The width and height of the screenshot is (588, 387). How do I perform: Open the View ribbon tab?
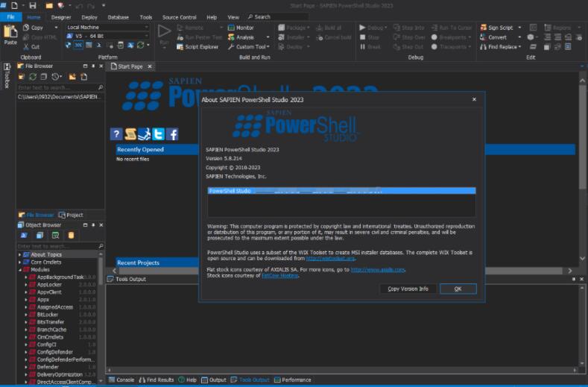pyautogui.click(x=233, y=17)
